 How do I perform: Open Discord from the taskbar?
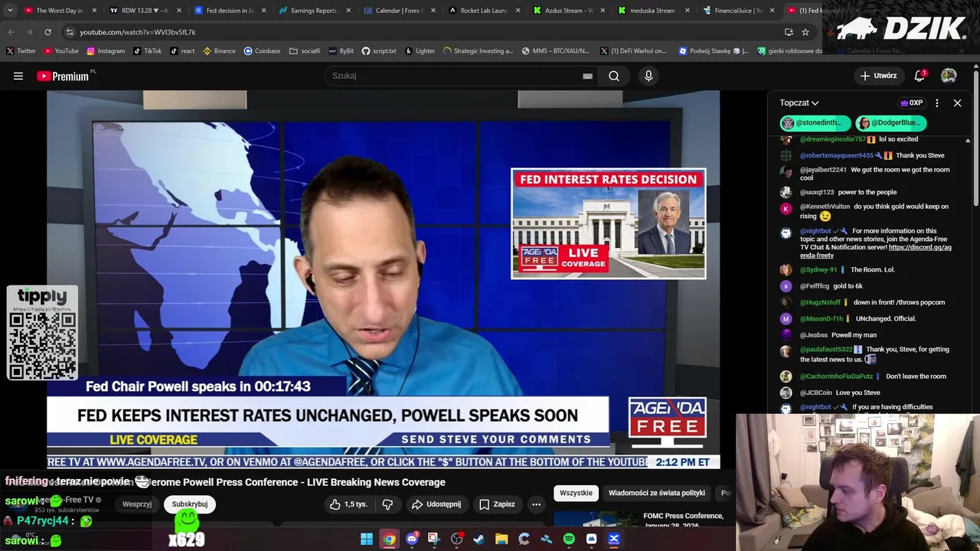[x=412, y=540]
